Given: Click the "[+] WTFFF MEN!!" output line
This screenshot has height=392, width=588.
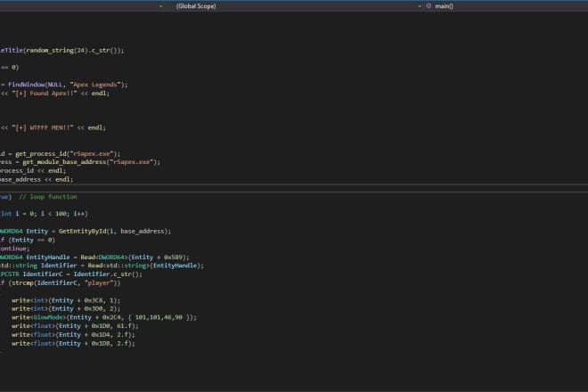Looking at the screenshot, I should pyautogui.click(x=53, y=128).
